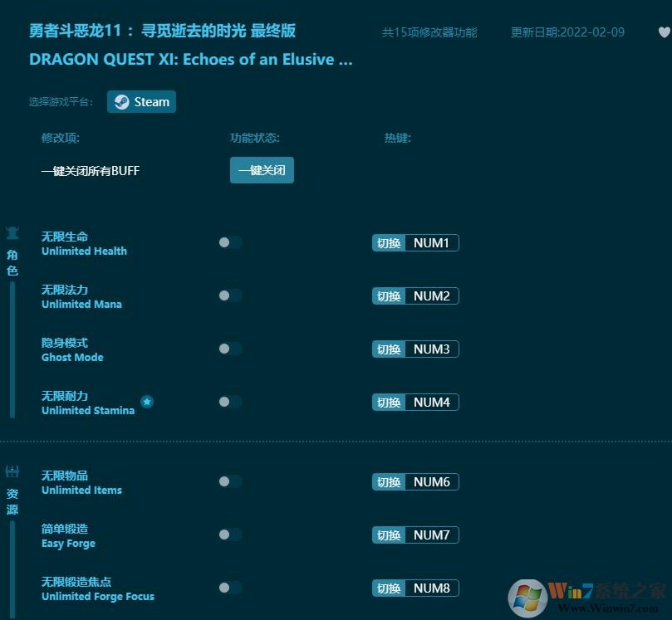Enable the Unlimited Forge Focus toggle
Viewport: 672px width, 620px height.
point(229,588)
